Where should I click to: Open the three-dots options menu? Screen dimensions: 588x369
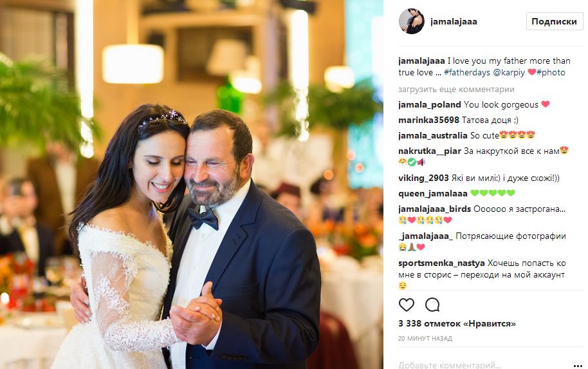(x=578, y=365)
